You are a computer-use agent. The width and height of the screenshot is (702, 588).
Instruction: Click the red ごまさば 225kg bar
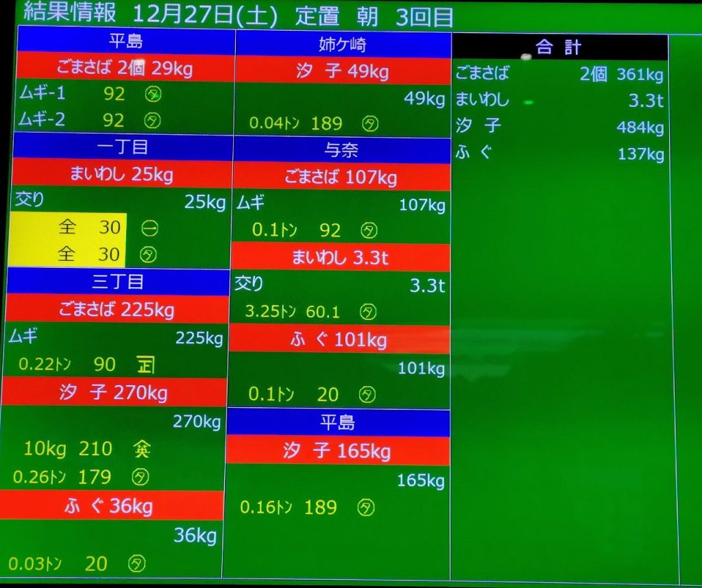click(117, 310)
